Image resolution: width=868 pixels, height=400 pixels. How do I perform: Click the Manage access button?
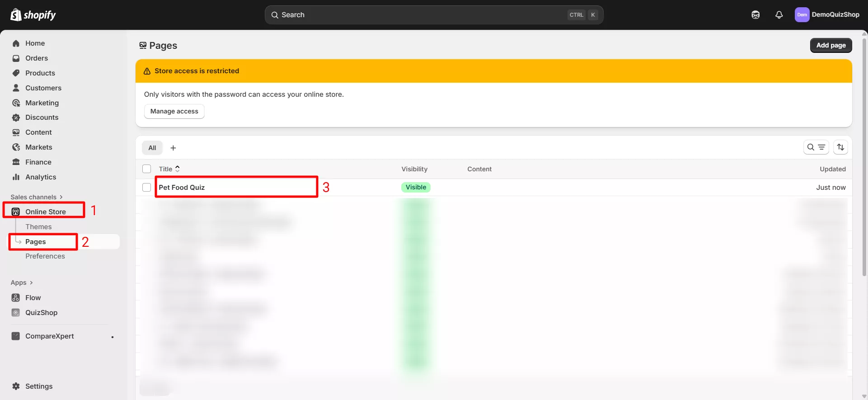point(174,112)
